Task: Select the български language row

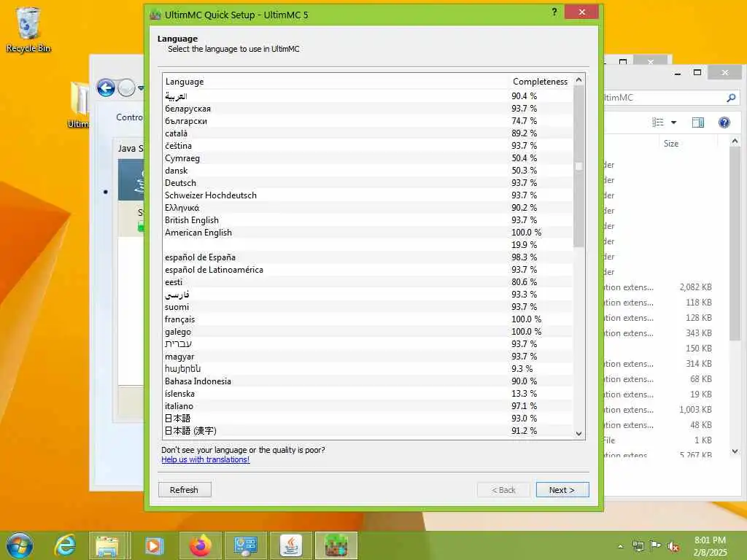Action: pos(368,121)
